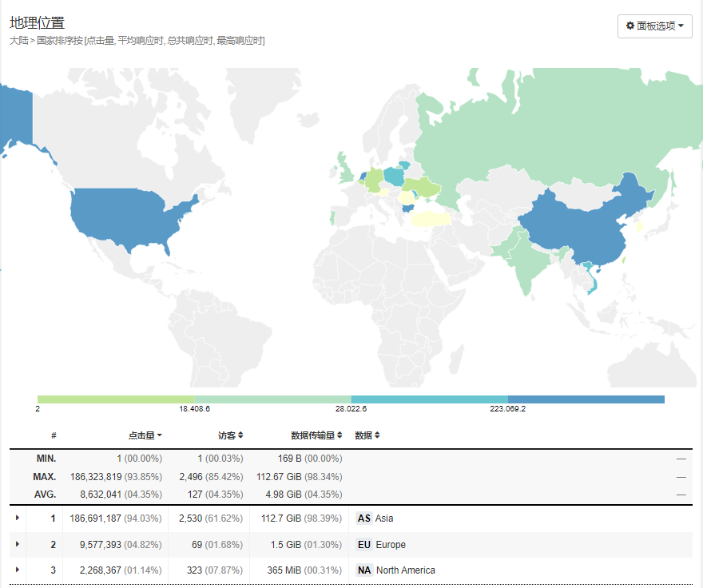Click the 地理位置 panel title
The image size is (703, 588).
tap(37, 22)
